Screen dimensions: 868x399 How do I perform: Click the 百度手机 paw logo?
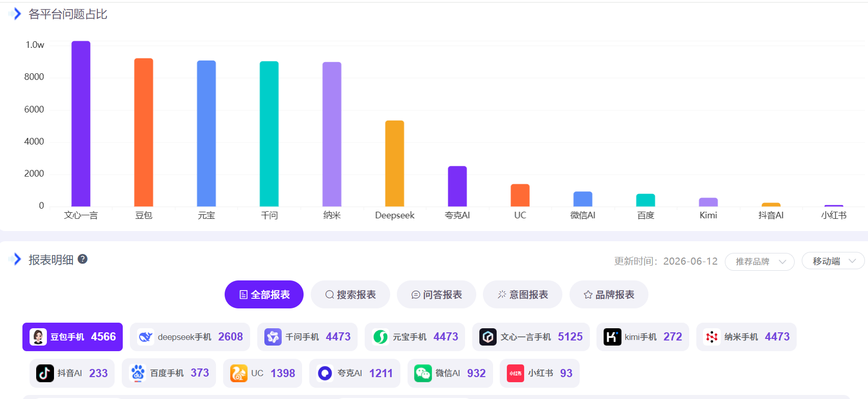[x=138, y=374]
